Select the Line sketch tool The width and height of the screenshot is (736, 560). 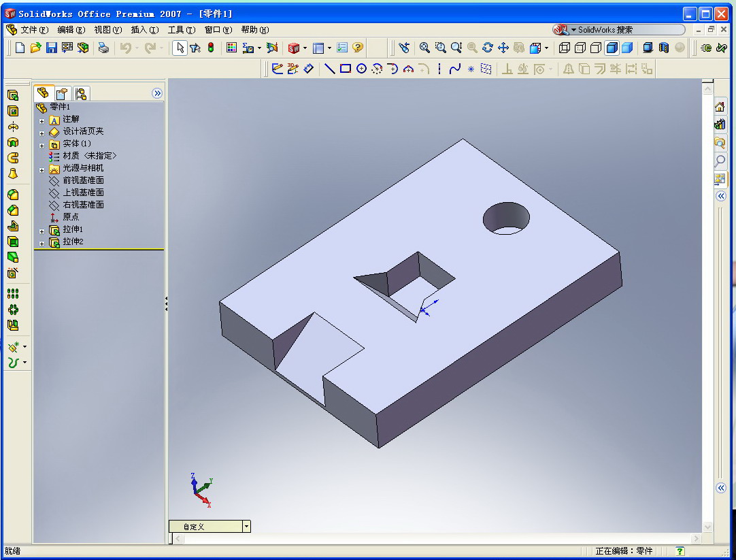tap(330, 69)
